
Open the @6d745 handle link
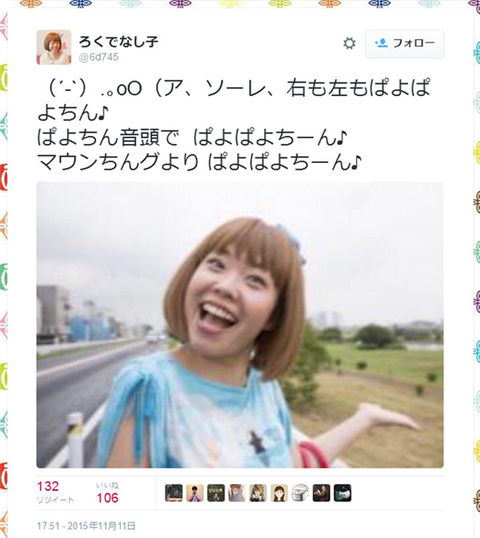pos(99,57)
